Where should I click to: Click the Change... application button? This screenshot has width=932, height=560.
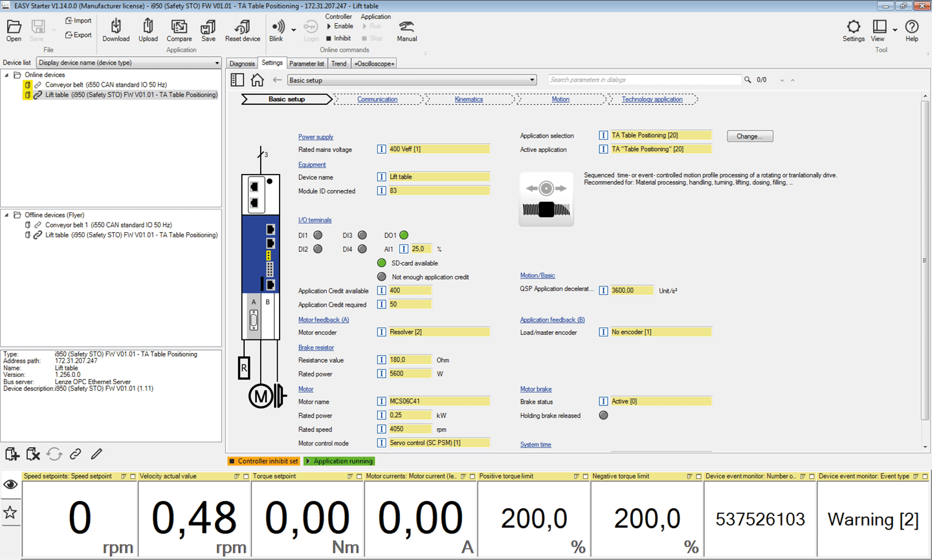[x=749, y=136]
